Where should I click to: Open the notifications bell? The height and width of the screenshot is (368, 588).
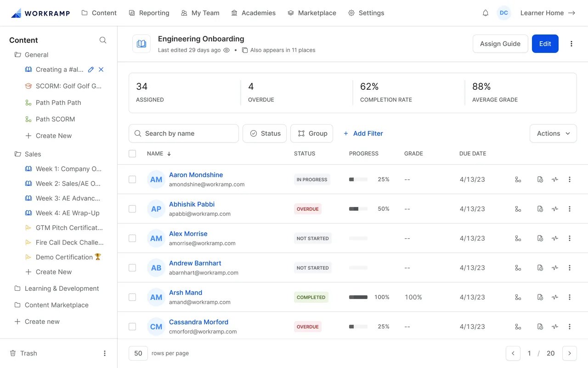point(486,13)
